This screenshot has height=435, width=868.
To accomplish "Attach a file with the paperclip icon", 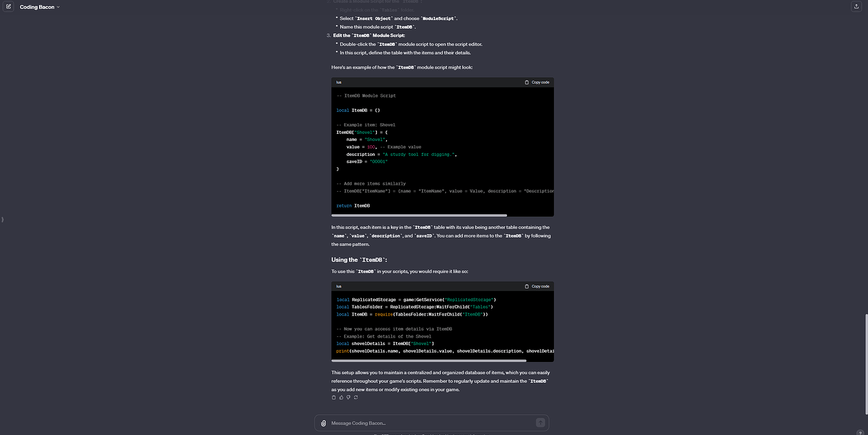I will 323,423.
